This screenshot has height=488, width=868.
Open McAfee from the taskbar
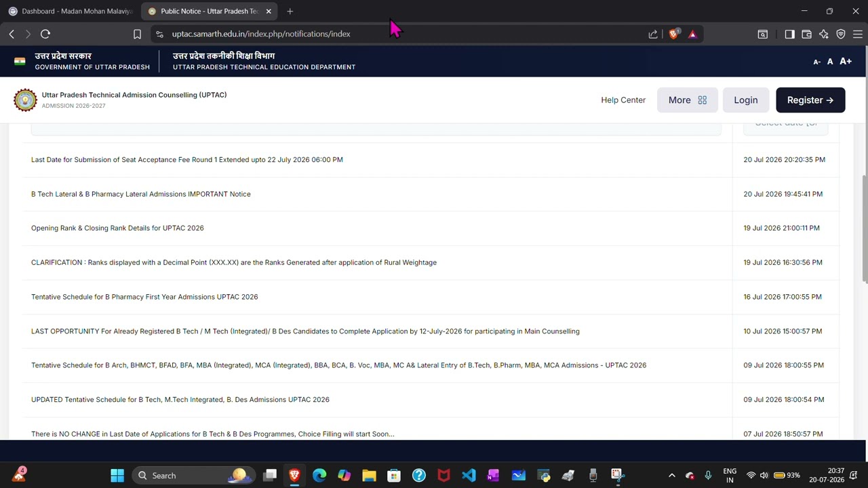pyautogui.click(x=443, y=475)
